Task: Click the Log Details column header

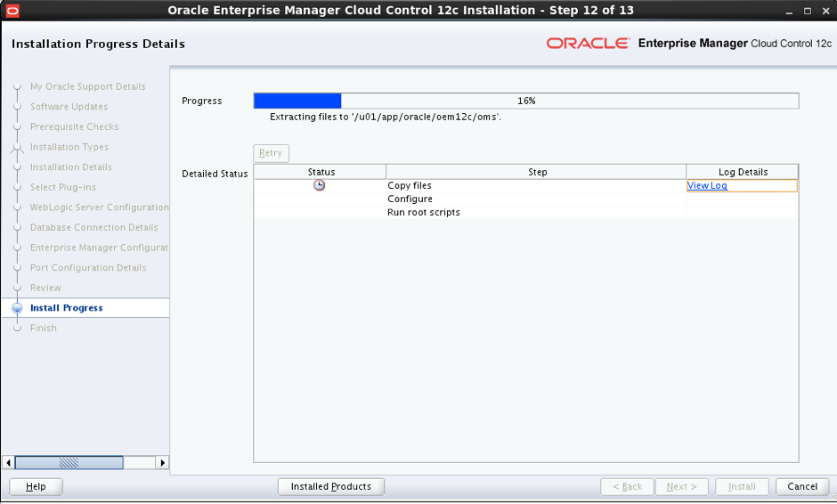Action: coord(743,172)
